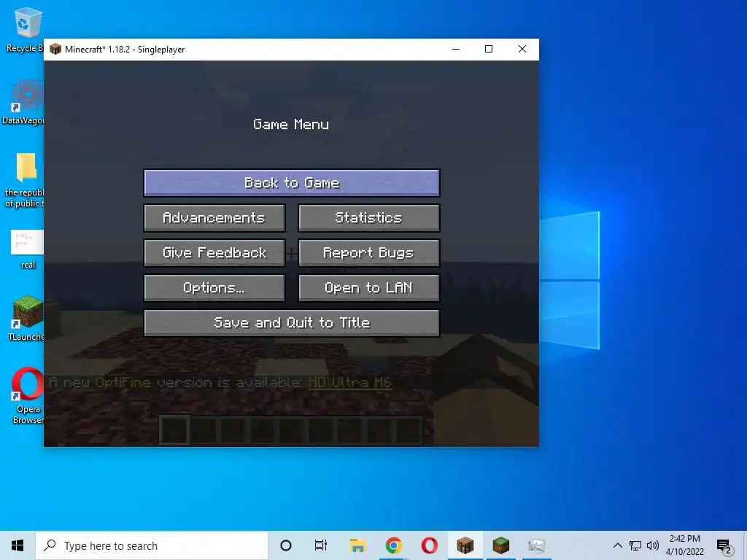747x560 pixels.
Task: Open the Advancements screen
Action: click(x=214, y=217)
